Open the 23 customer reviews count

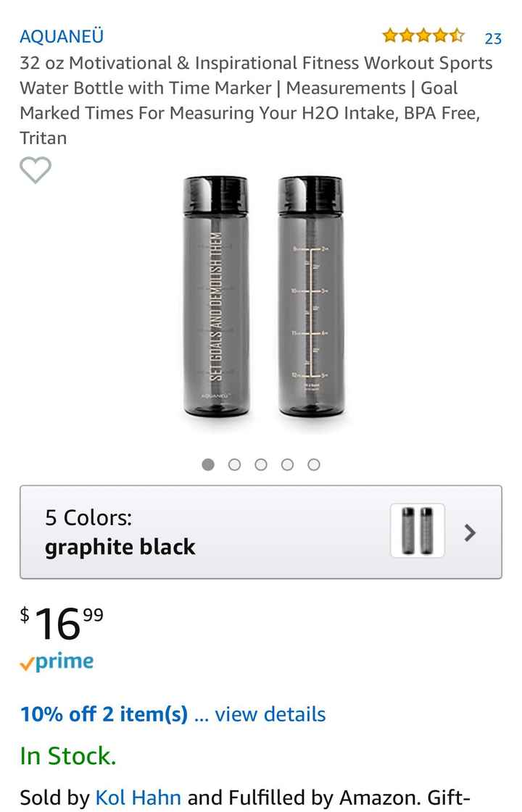pyautogui.click(x=493, y=38)
